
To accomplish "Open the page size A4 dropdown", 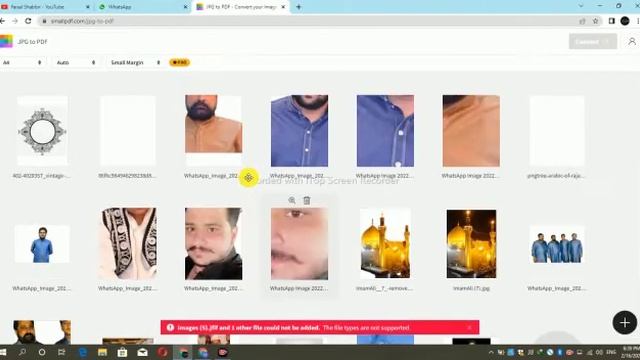I will (x=22, y=62).
